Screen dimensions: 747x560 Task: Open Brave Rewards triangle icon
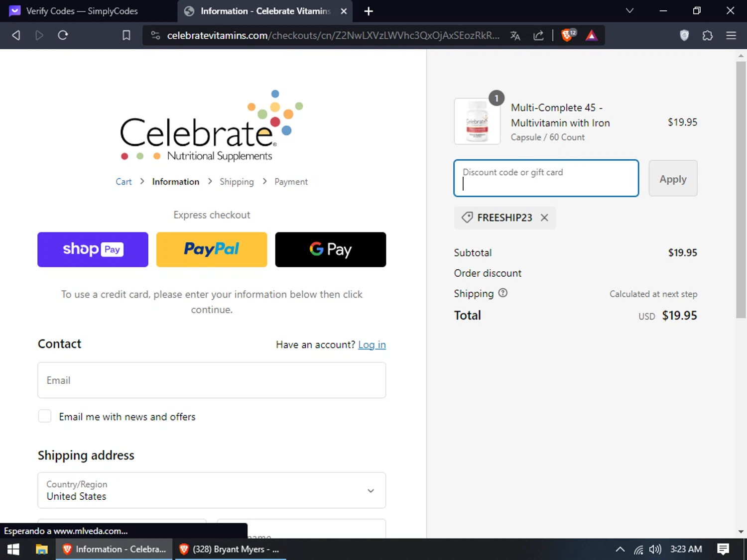tap(591, 35)
